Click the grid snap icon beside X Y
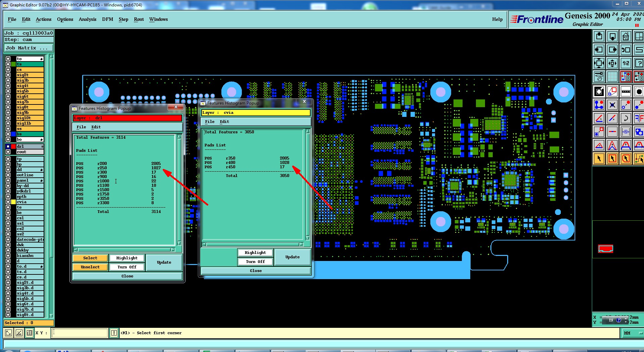The image size is (644, 352). [30, 333]
